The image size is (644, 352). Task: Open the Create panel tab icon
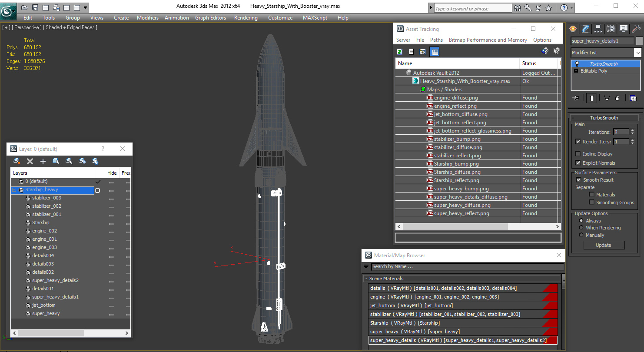[x=573, y=29]
